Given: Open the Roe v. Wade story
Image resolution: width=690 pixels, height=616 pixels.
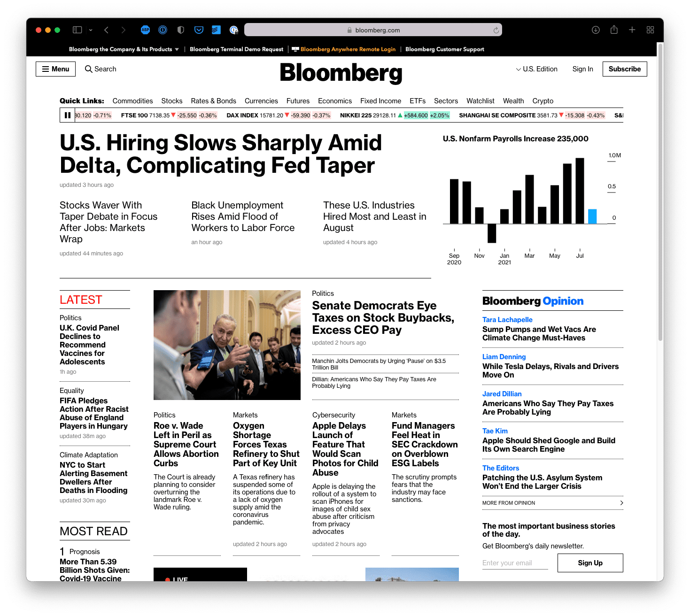Looking at the screenshot, I should pos(186,444).
